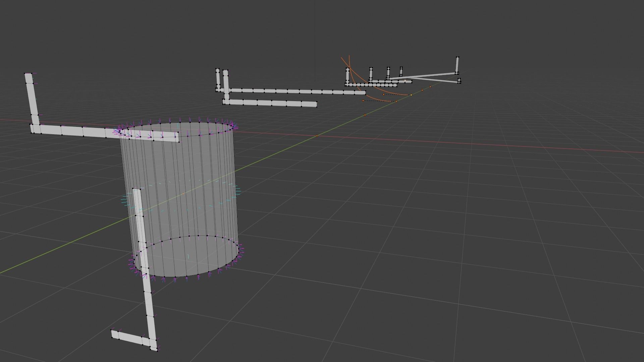The image size is (644, 362).
Task: Click the orange dot where red and green axes cross
Action: pos(317,136)
